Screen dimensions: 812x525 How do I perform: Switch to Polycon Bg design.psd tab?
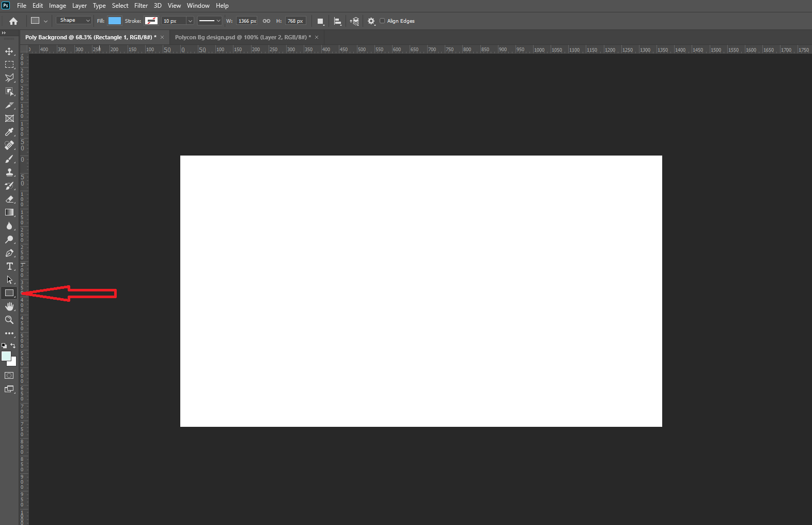pyautogui.click(x=242, y=37)
